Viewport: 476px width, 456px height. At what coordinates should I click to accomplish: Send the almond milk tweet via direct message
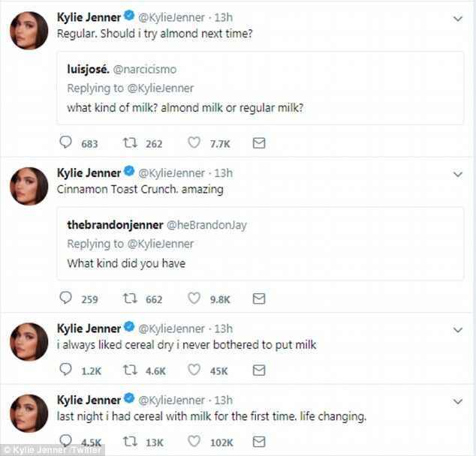tap(259, 142)
